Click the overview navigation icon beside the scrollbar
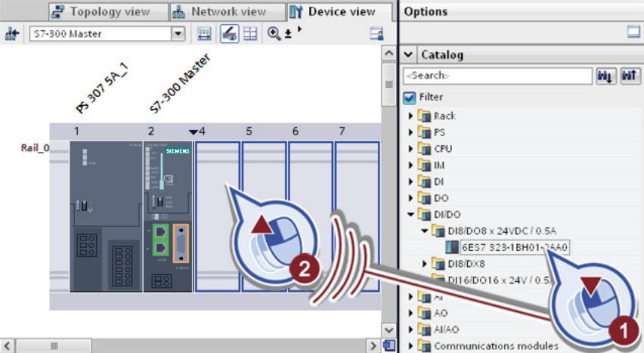Screen dimensions: 644x353 [389, 345]
